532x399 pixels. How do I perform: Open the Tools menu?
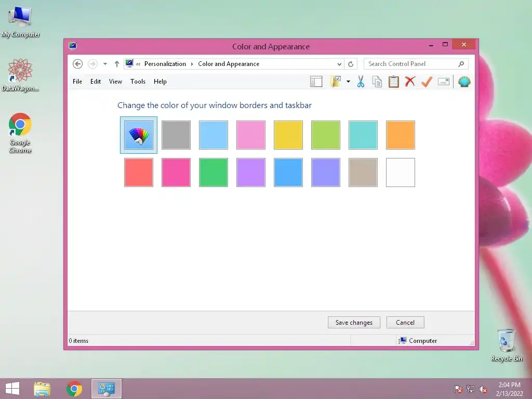tap(138, 82)
